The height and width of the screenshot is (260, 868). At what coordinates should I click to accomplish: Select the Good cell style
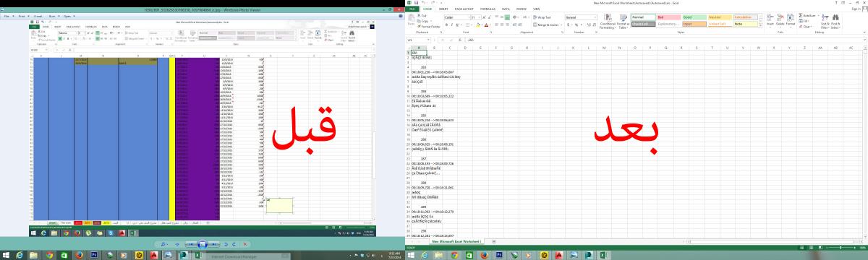pyautogui.click(x=694, y=17)
